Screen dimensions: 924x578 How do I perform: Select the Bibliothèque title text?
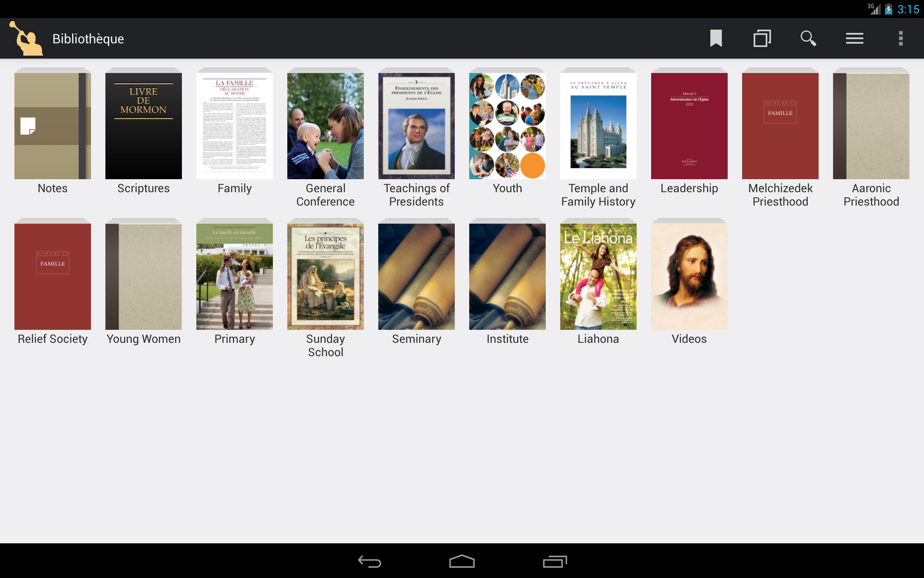point(88,39)
